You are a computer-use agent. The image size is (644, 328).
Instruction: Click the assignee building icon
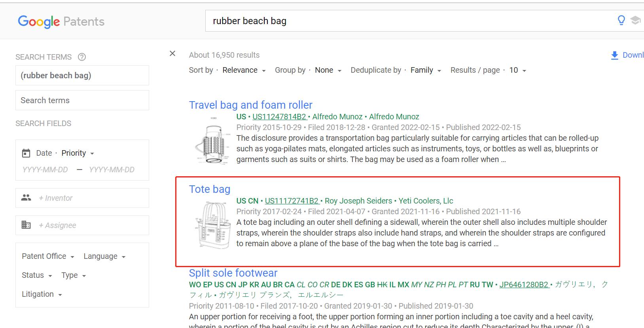[x=26, y=225]
